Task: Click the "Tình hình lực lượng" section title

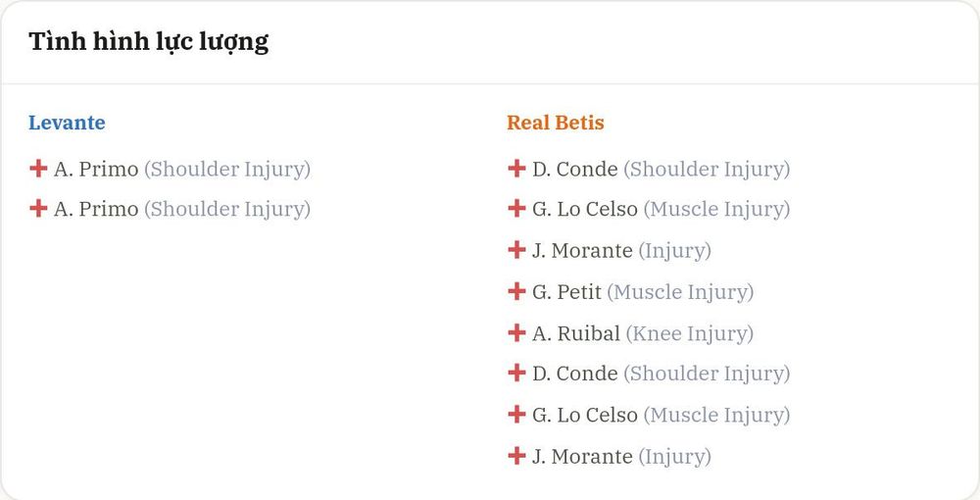Action: pos(149,42)
